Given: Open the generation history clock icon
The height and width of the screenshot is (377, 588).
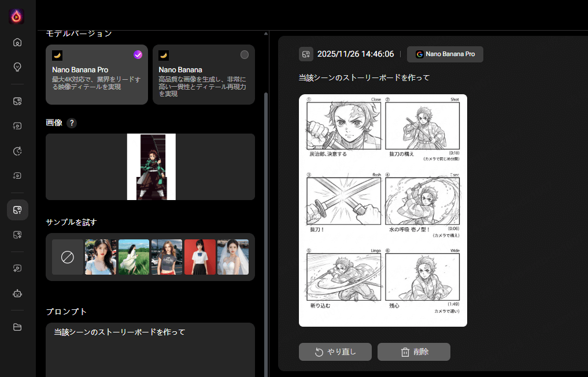Looking at the screenshot, I should 17,151.
